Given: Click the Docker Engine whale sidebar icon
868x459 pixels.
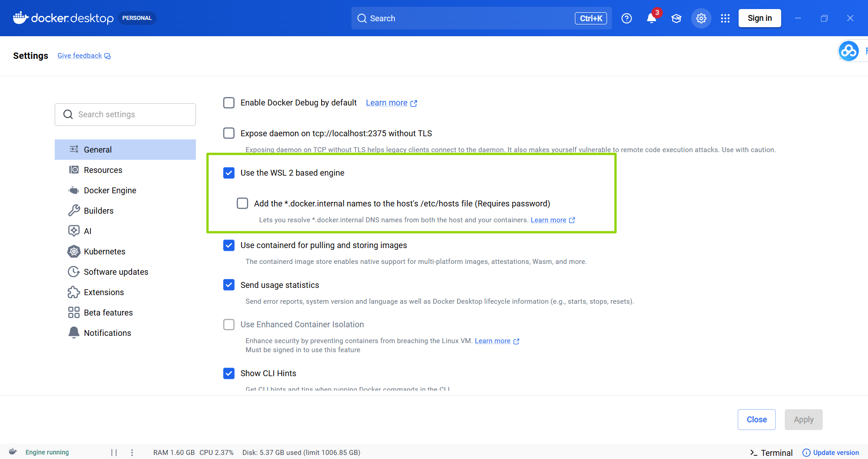Looking at the screenshot, I should [x=74, y=190].
